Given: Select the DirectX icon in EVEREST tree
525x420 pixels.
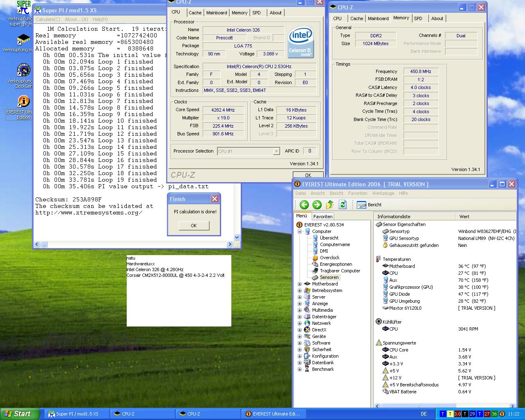Looking at the screenshot, I should tap(307, 330).
